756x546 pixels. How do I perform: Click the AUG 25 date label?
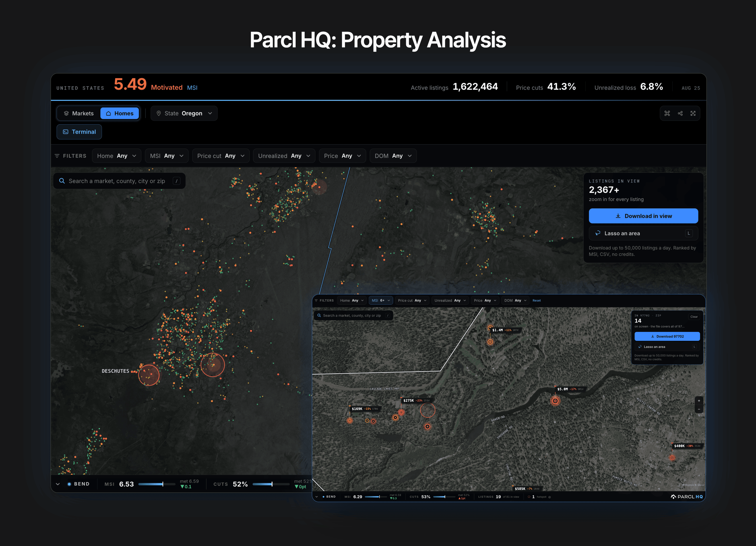[691, 88]
